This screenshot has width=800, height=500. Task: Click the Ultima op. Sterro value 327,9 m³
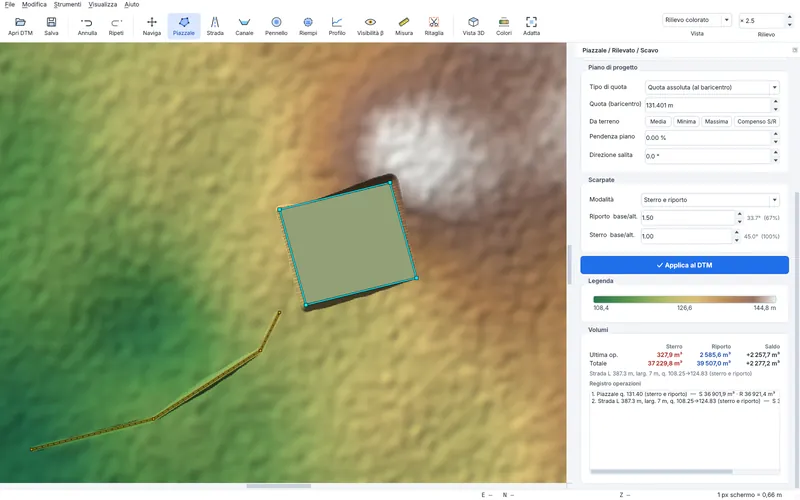[669, 355]
